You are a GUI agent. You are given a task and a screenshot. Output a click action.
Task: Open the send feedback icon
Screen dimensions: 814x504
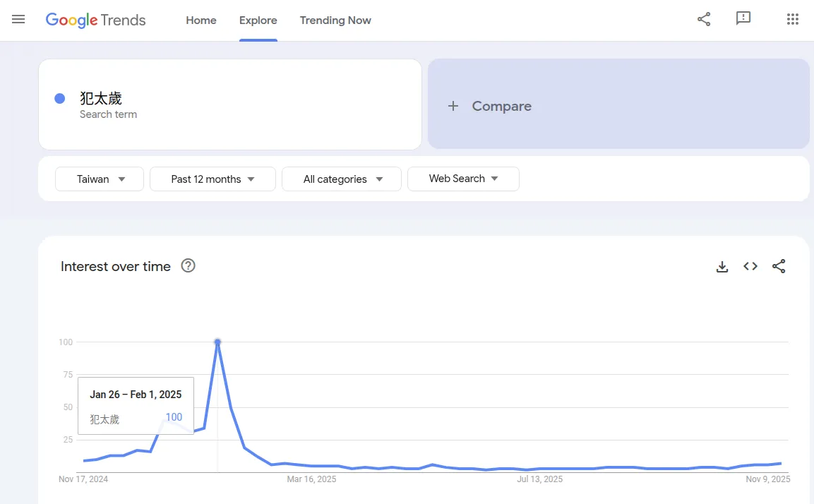point(743,19)
